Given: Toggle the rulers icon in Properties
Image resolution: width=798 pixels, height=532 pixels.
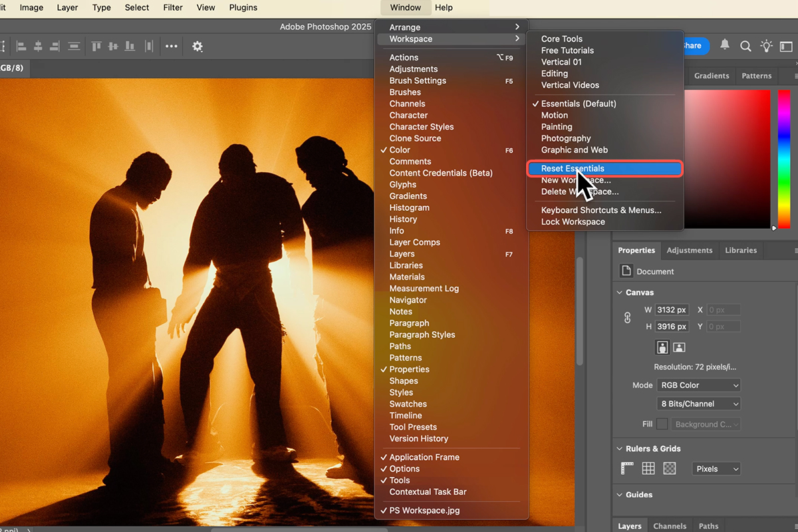Looking at the screenshot, I should click(627, 469).
